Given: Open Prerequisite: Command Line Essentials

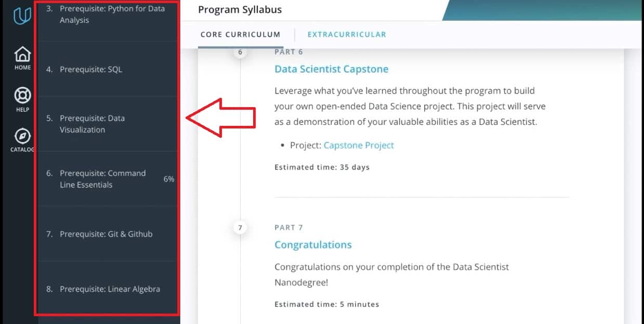Looking at the screenshot, I should (x=101, y=179).
